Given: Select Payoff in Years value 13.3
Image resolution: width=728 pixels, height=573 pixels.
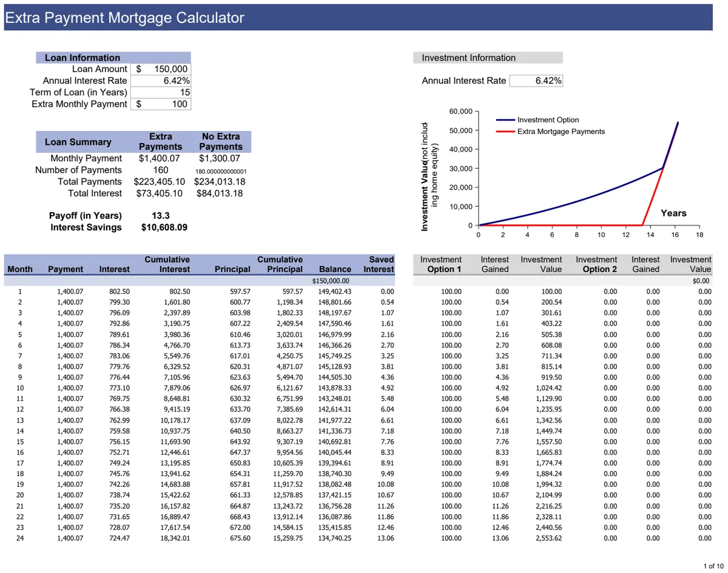Looking at the screenshot, I should [160, 216].
